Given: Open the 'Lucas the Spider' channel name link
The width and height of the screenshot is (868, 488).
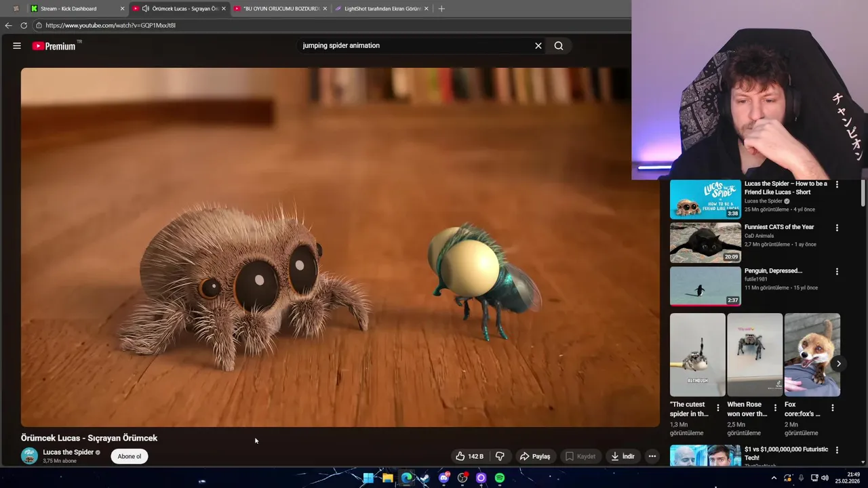Looking at the screenshot, I should (68, 452).
